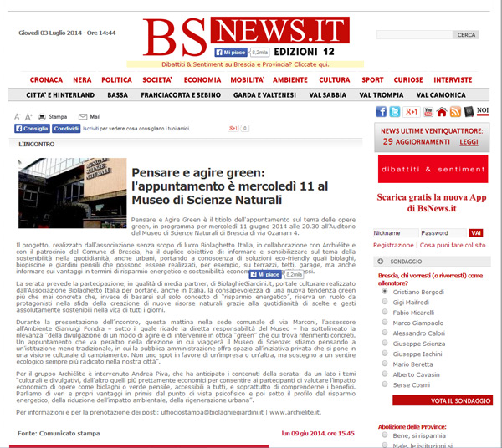Open the Registrazione link

click(x=393, y=245)
